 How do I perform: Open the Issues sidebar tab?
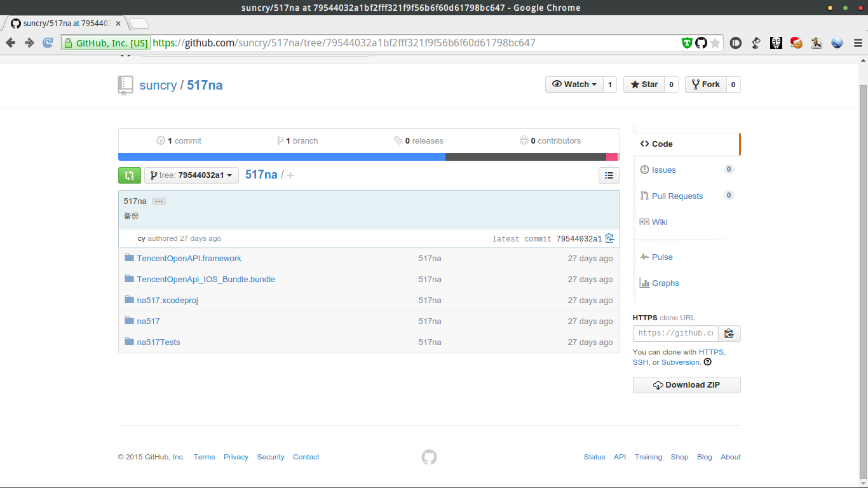coord(686,170)
